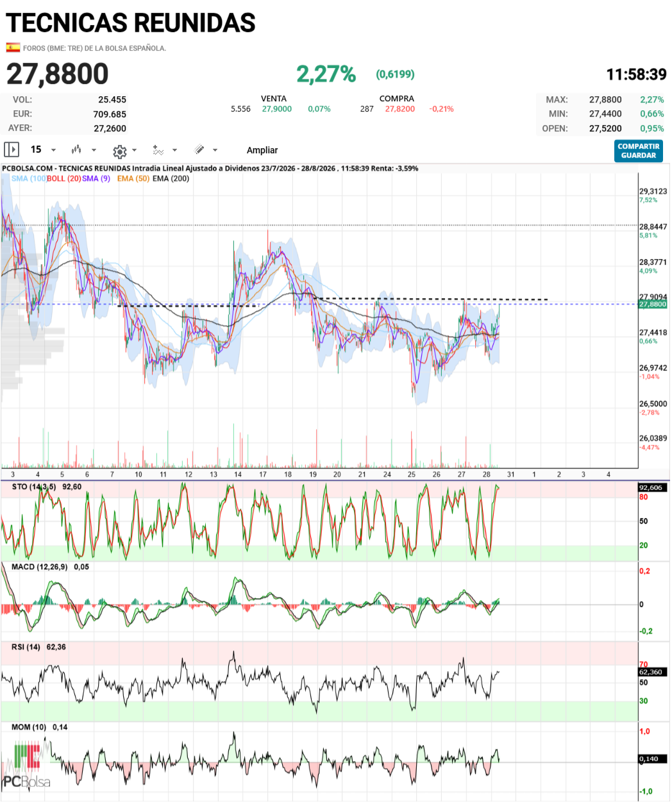This screenshot has width=672, height=802.
Task: Toggle the side panel play icon
Action: click(11, 150)
